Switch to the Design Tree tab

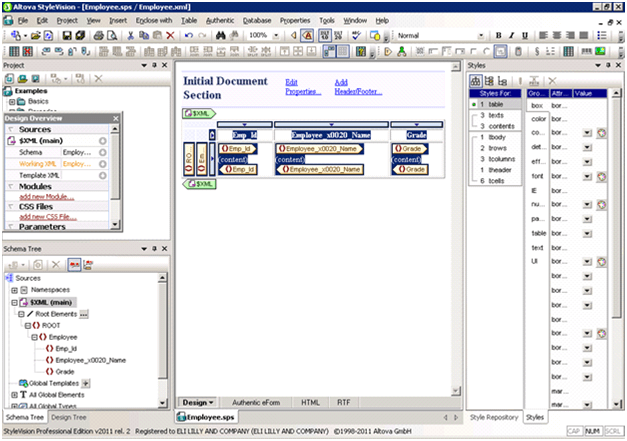(x=69, y=417)
